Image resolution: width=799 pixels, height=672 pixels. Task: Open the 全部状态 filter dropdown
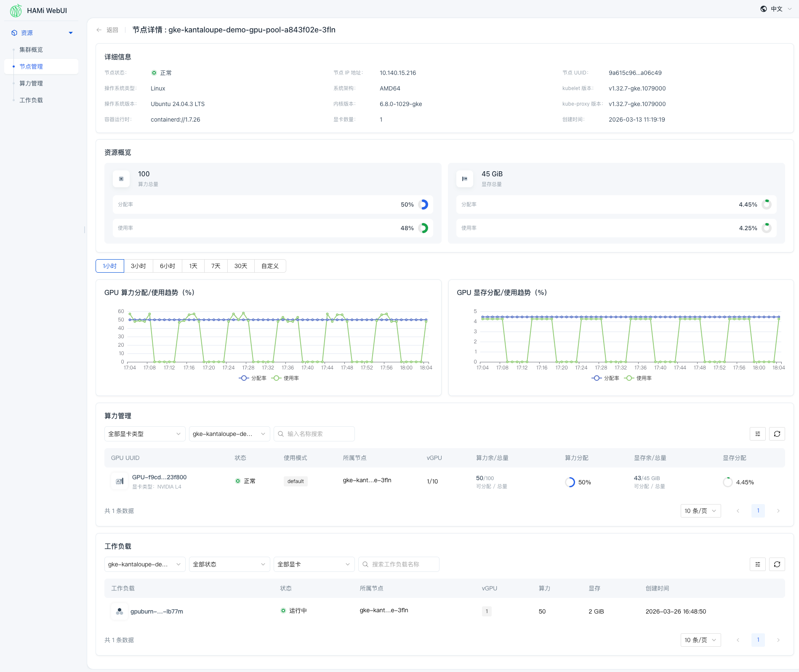click(x=229, y=564)
